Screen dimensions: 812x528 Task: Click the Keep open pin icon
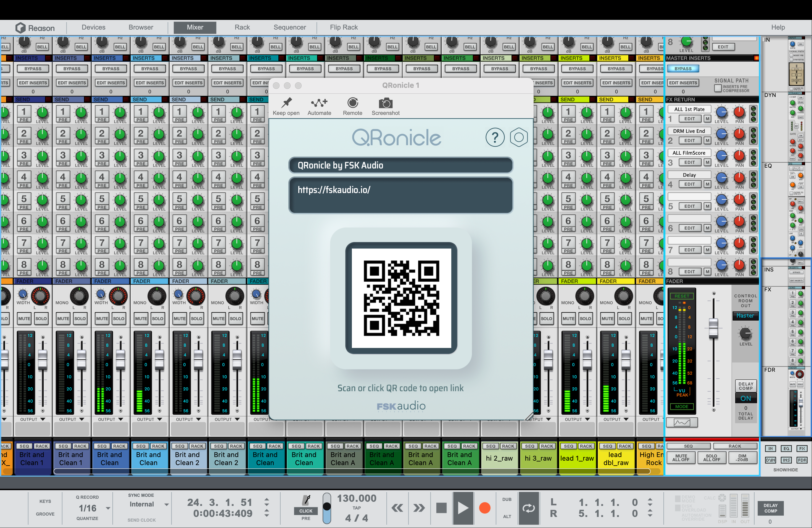pos(287,102)
